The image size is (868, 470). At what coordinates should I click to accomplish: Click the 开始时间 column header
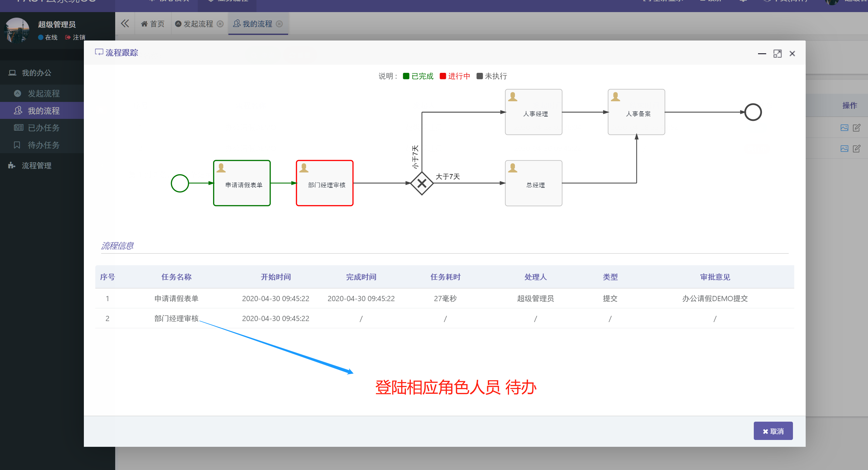coord(276,277)
